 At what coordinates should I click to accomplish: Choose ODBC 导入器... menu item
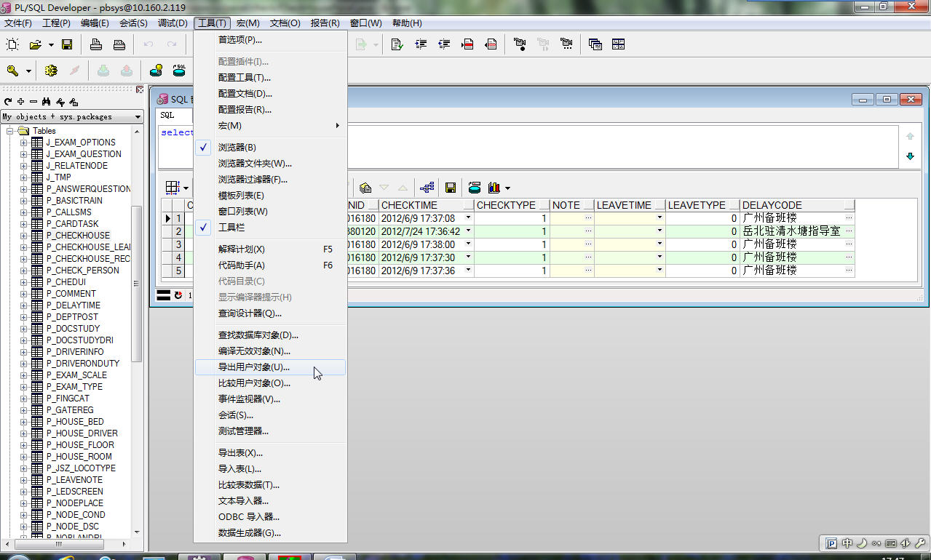point(270,517)
